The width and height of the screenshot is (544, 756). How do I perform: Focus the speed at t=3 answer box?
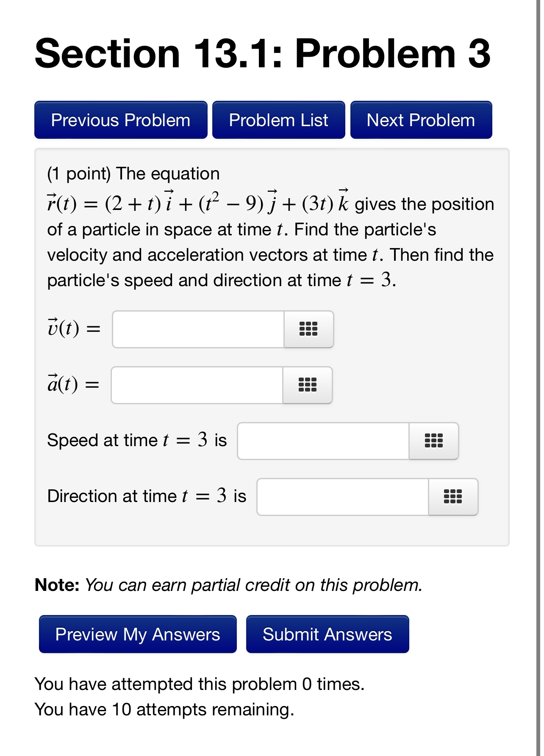coord(322,441)
